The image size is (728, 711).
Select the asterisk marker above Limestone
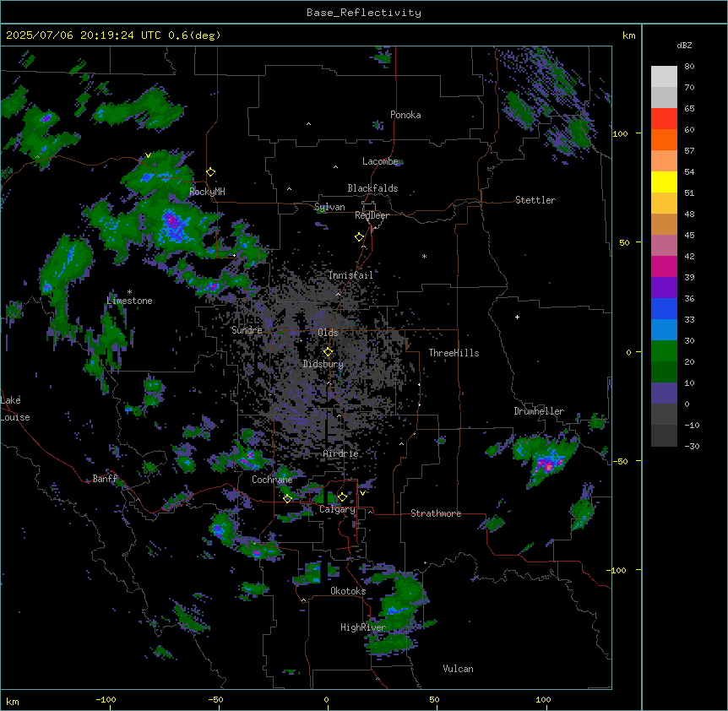tap(129, 292)
